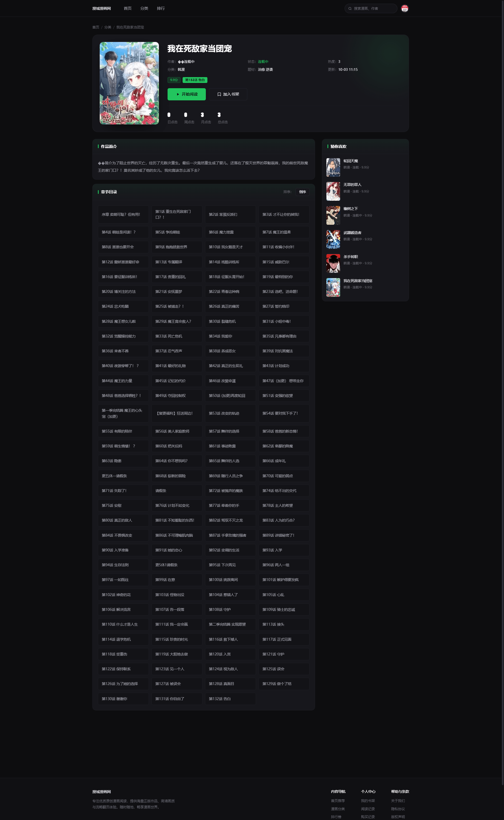The image size is (504, 820).
Task: Open chapter 第二季完结篇 实现愿望
Action: [x=230, y=625]
